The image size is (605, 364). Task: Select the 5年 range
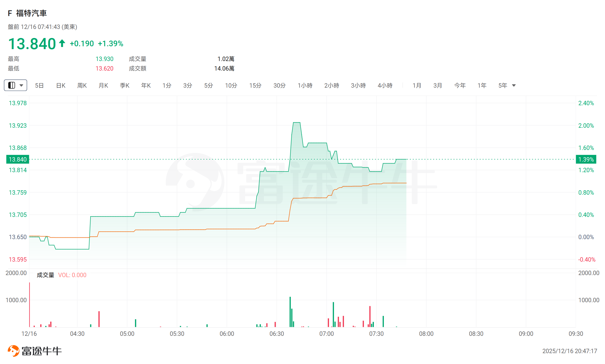pyautogui.click(x=503, y=85)
